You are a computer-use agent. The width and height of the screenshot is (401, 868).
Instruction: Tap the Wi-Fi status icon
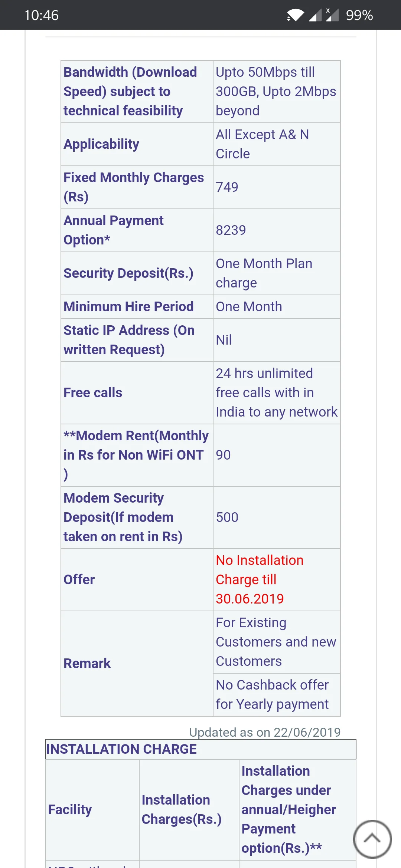tap(295, 15)
